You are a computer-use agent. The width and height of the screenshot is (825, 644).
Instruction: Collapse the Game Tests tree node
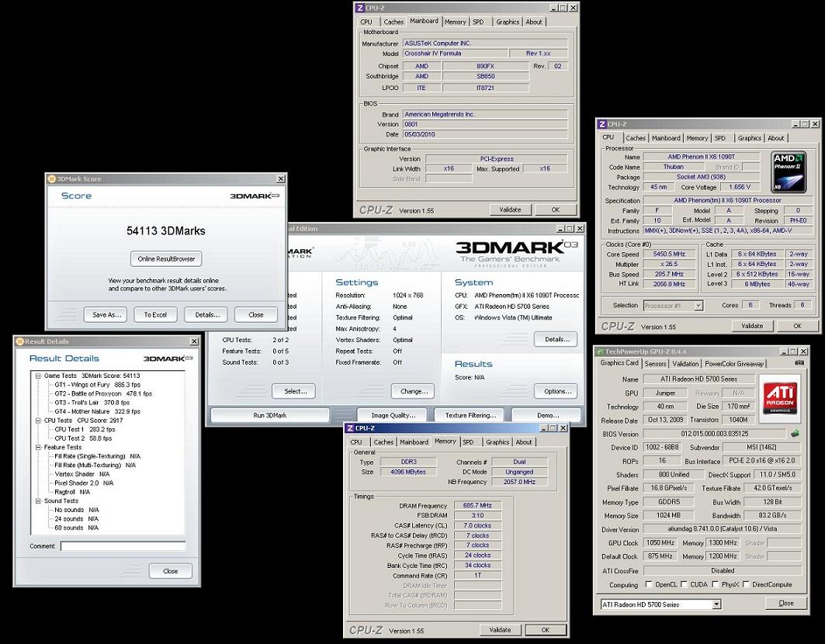[x=38, y=376]
